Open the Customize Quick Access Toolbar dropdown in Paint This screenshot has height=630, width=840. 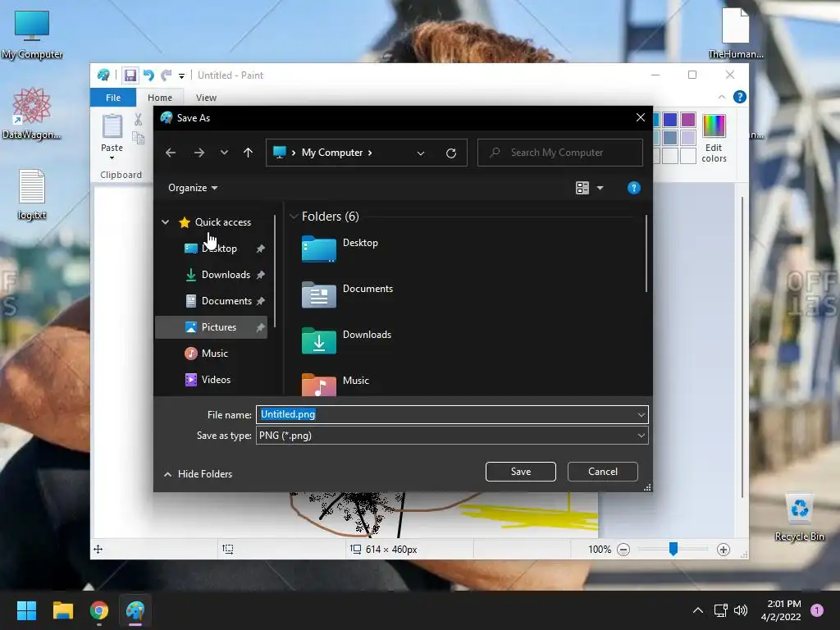click(181, 75)
